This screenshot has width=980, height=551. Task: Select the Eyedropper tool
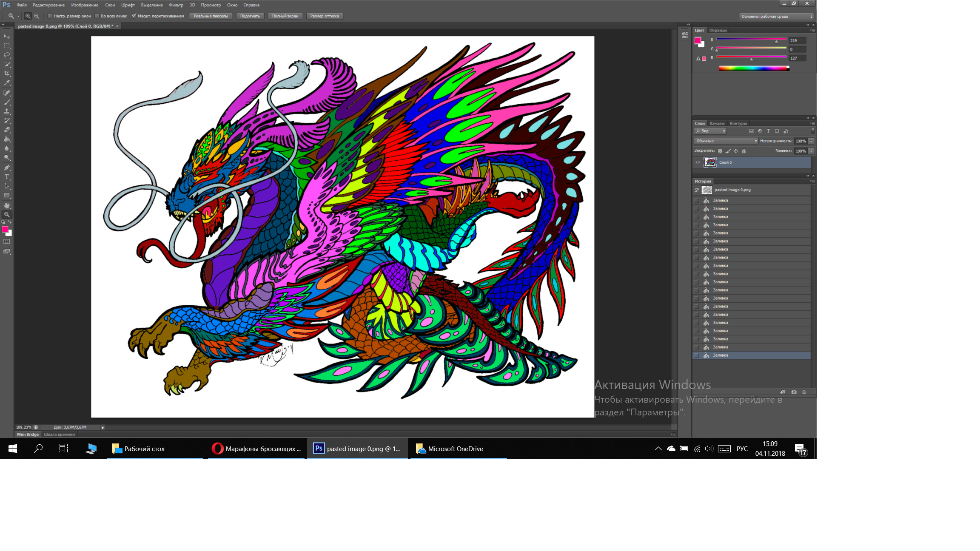(x=7, y=83)
